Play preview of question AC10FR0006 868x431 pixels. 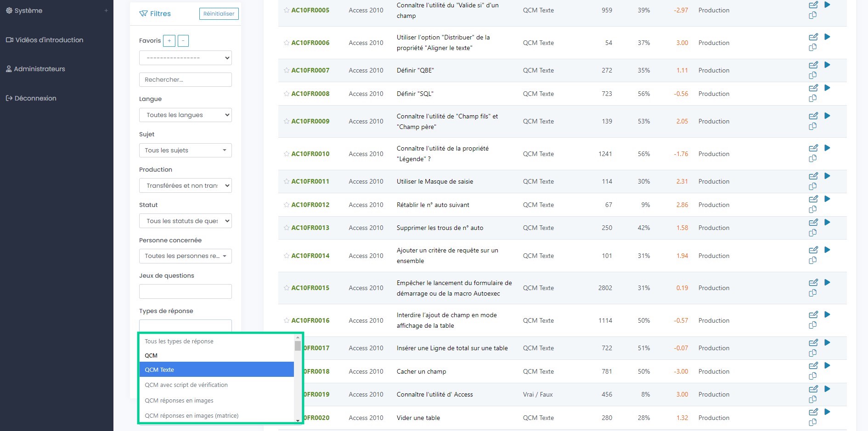point(827,37)
